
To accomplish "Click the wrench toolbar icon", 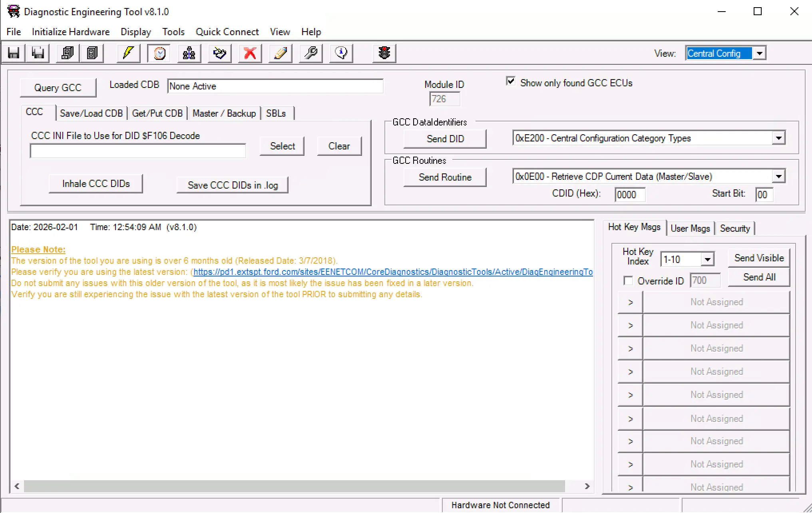I will pyautogui.click(x=310, y=53).
